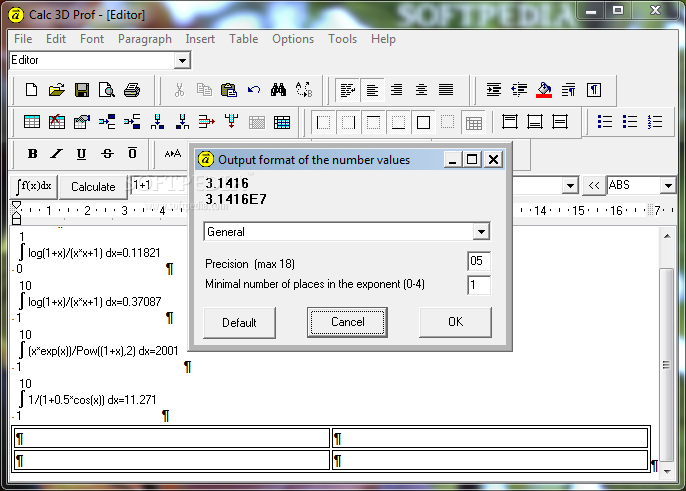The width and height of the screenshot is (686, 491).
Task: Decrease paragraph indent icon
Action: coord(519,90)
